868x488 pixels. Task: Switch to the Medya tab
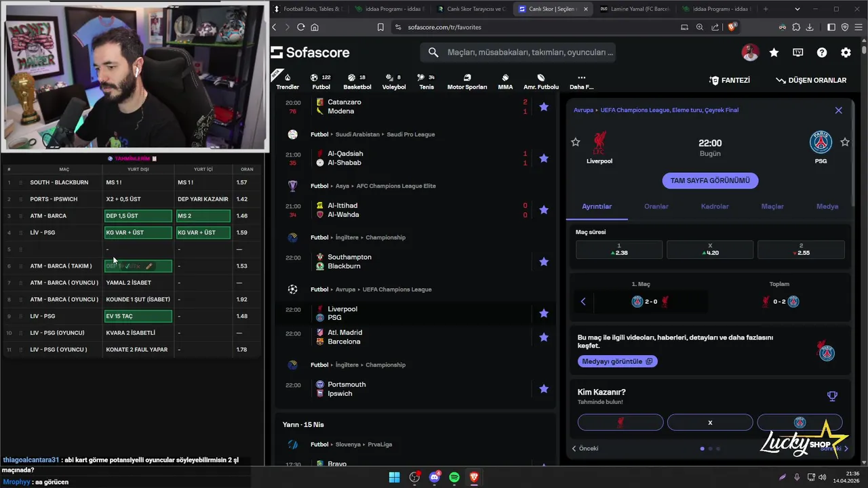point(827,206)
